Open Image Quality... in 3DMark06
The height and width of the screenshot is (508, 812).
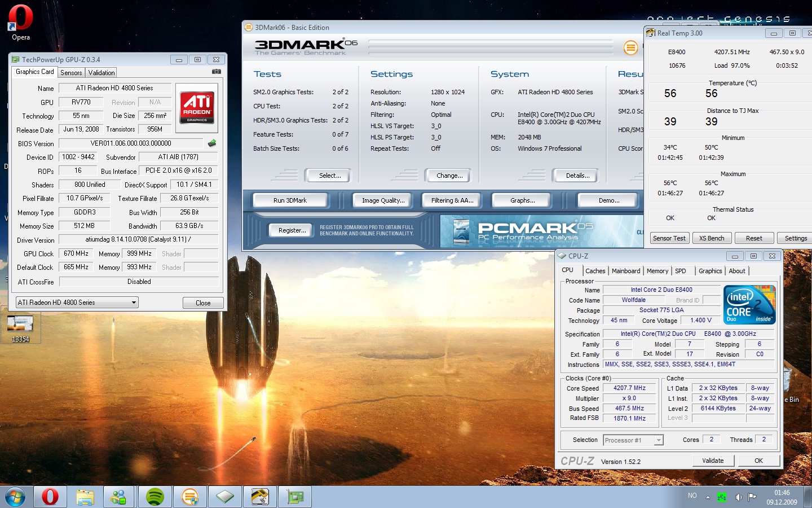(383, 200)
